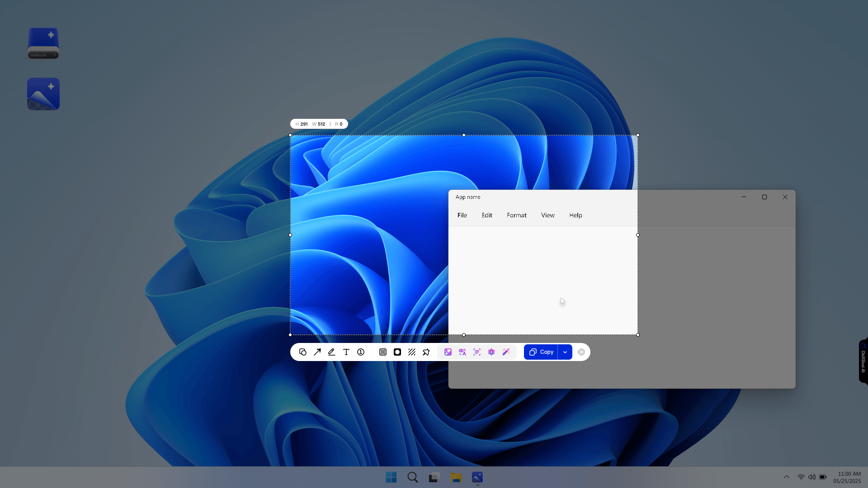Select the diagonal hatch lines tool
This screenshot has height=488, width=868.
(412, 352)
